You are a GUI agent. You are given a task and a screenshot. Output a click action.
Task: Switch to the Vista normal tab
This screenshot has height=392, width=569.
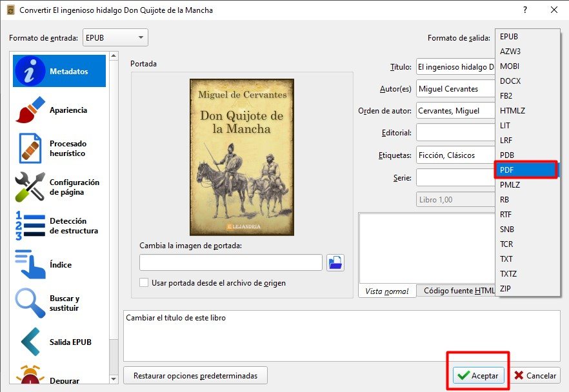pos(387,291)
